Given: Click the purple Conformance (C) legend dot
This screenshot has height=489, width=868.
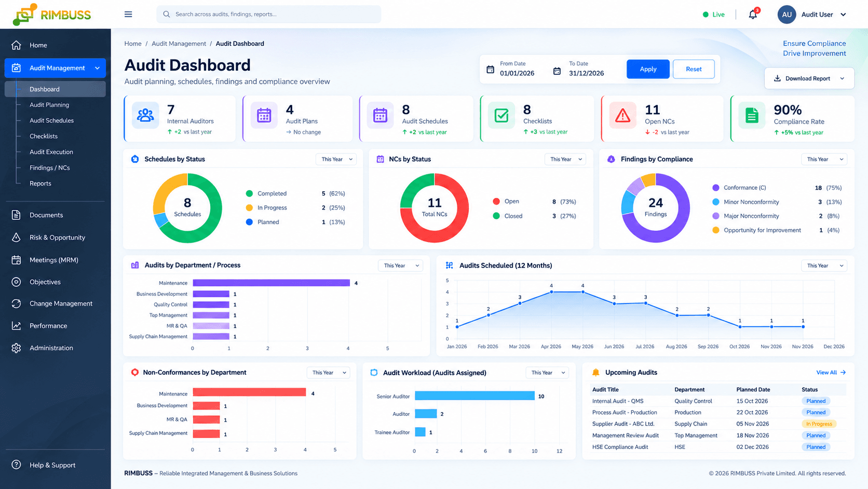Looking at the screenshot, I should [x=716, y=188].
